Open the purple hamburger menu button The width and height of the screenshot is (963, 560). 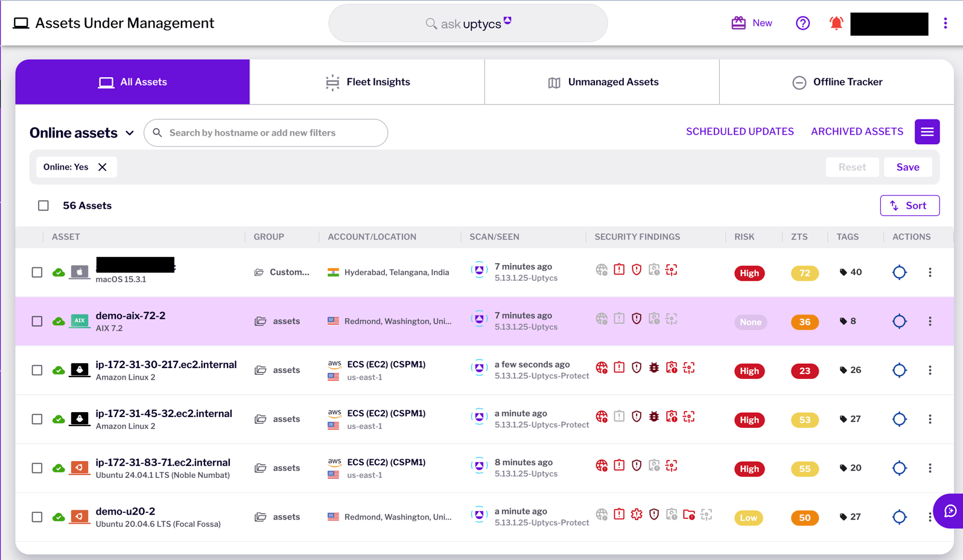point(927,132)
